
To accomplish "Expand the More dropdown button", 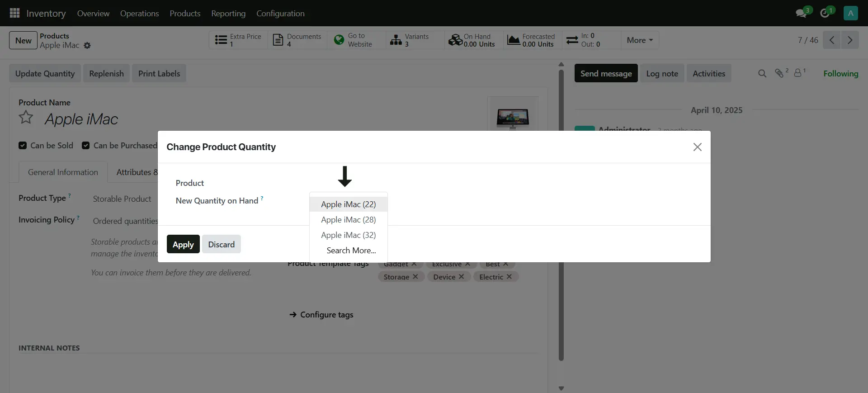I will 639,40.
